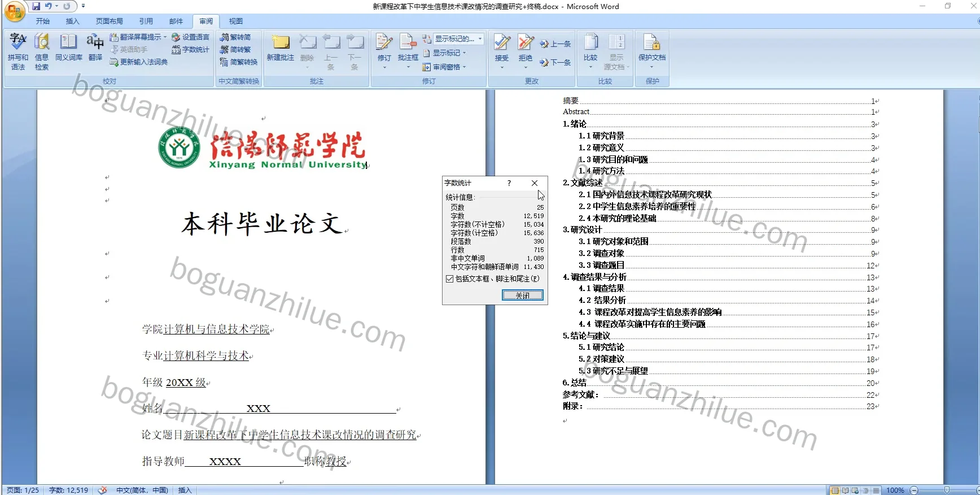
Task: Open the Spelling and Grammar check icon
Action: tap(18, 51)
